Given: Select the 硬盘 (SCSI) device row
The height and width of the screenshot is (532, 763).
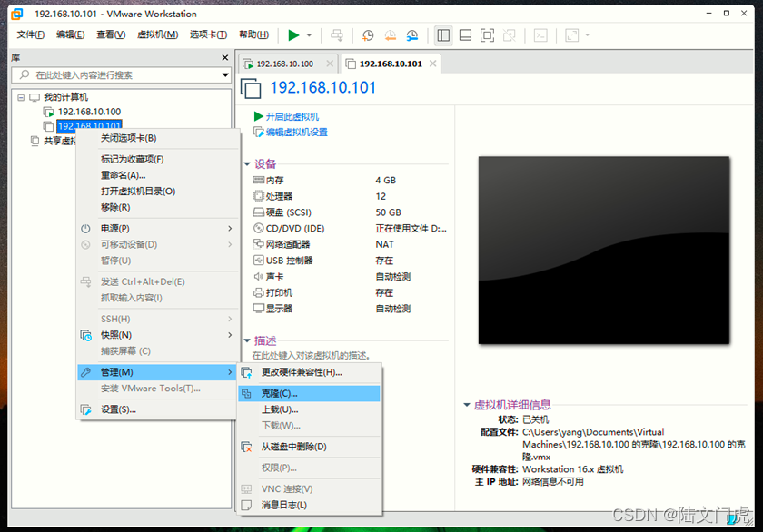Looking at the screenshot, I should coord(350,212).
